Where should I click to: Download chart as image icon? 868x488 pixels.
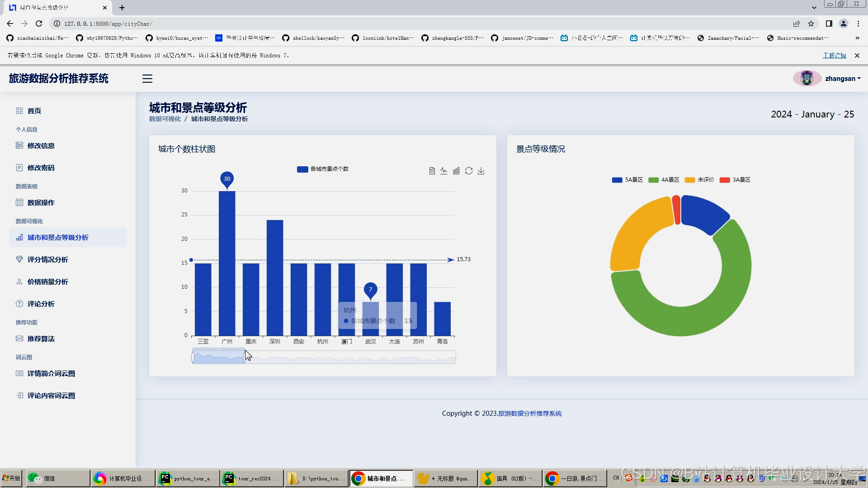481,171
